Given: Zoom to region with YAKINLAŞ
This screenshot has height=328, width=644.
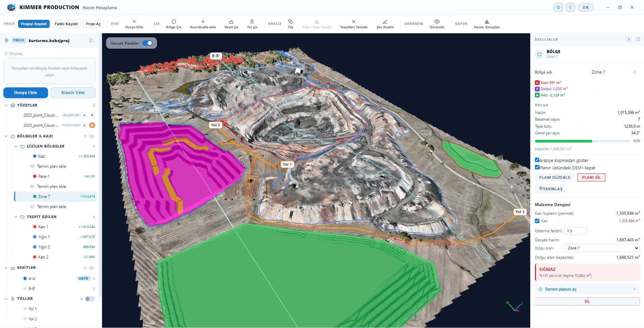Looking at the screenshot, I should point(551,189).
